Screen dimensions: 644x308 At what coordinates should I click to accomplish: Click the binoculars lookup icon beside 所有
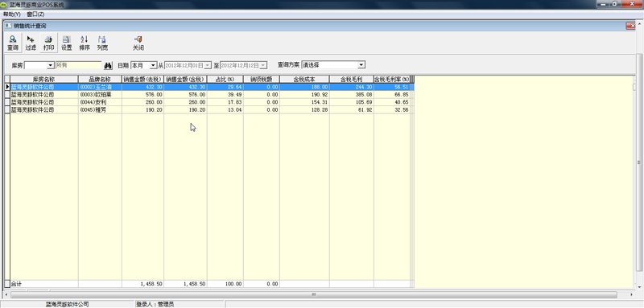pos(108,65)
